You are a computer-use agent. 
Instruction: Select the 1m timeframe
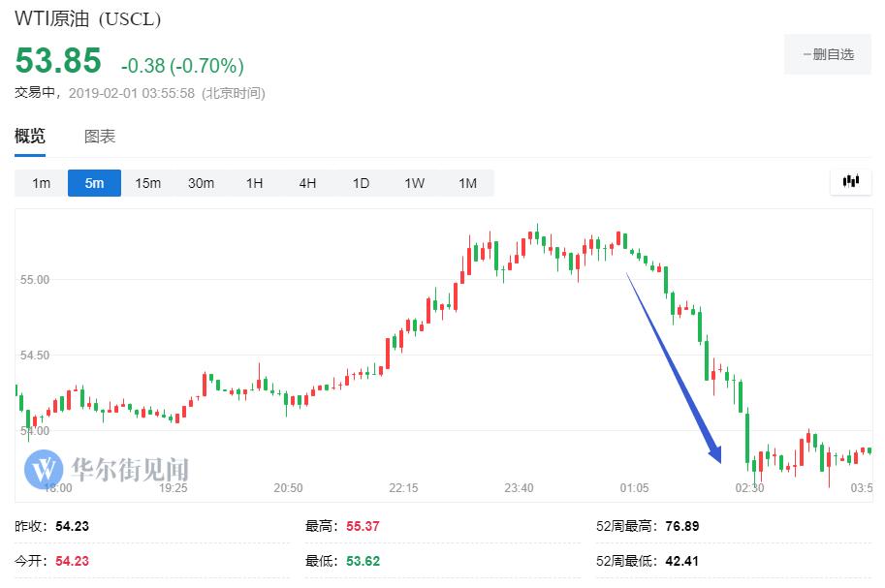[x=41, y=183]
